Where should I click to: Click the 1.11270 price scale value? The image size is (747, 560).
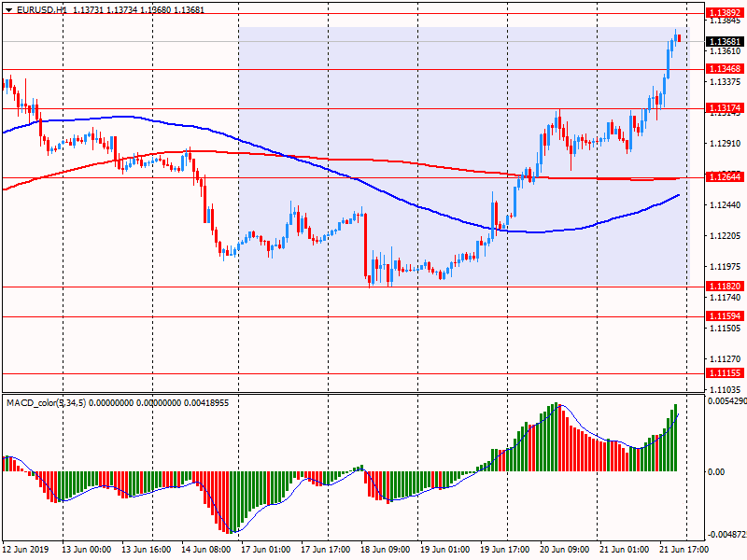pos(726,359)
